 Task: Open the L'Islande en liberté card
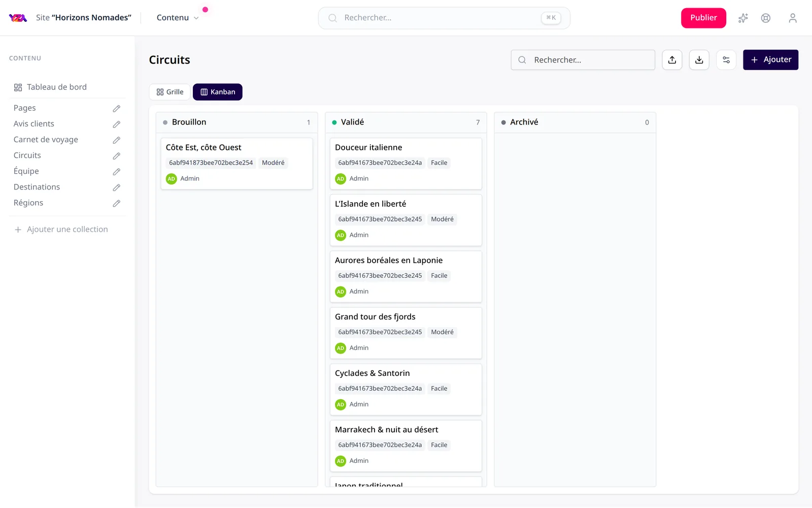[x=406, y=220]
